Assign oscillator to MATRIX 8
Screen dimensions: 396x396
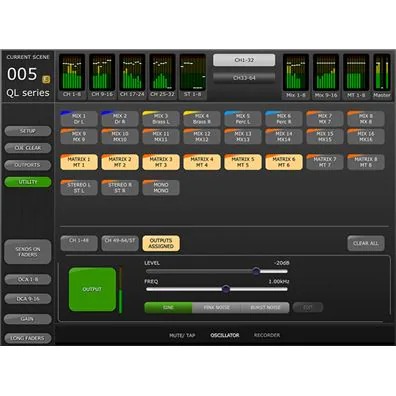point(366,162)
